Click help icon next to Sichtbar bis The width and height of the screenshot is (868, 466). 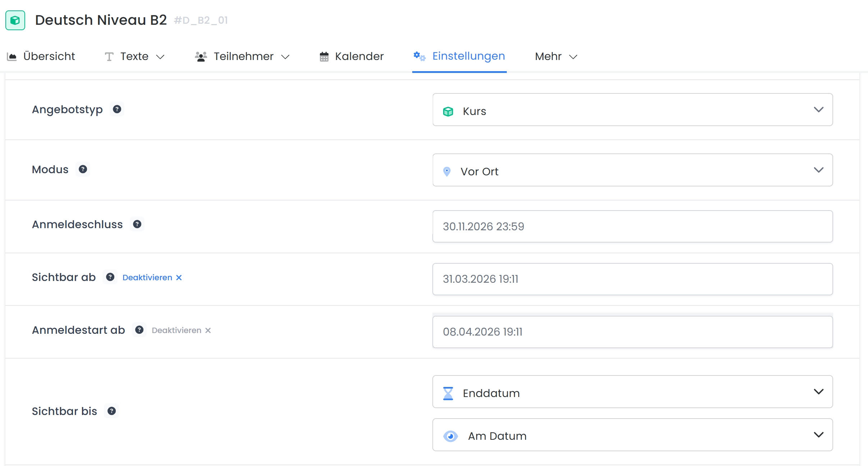click(x=111, y=411)
